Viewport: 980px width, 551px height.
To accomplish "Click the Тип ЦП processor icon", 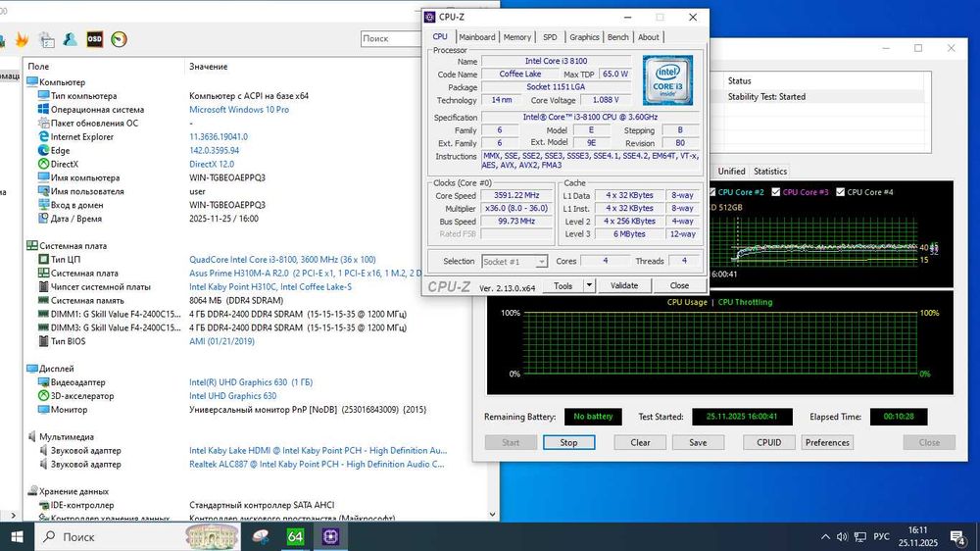I will [43, 260].
